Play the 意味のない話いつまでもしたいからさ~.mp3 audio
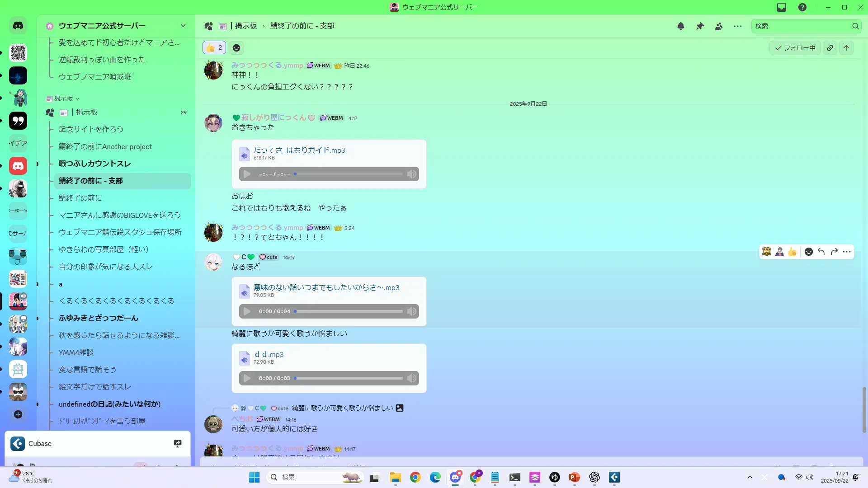 (x=247, y=311)
